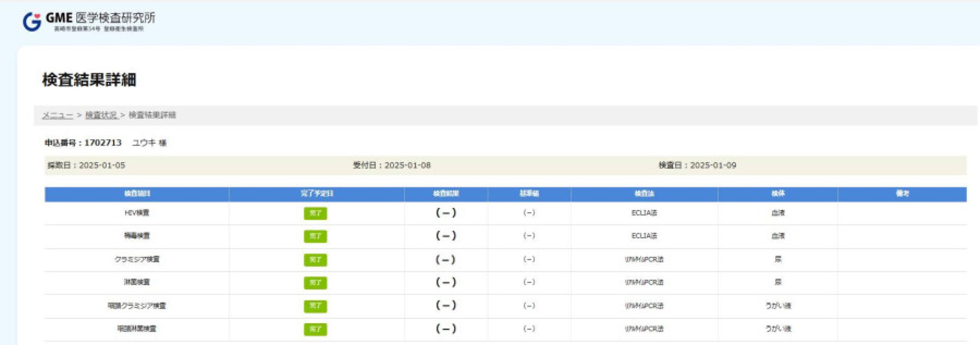Click the ECLIA法 method in 梅毒検査 row
This screenshot has height=345, width=980.
[644, 236]
